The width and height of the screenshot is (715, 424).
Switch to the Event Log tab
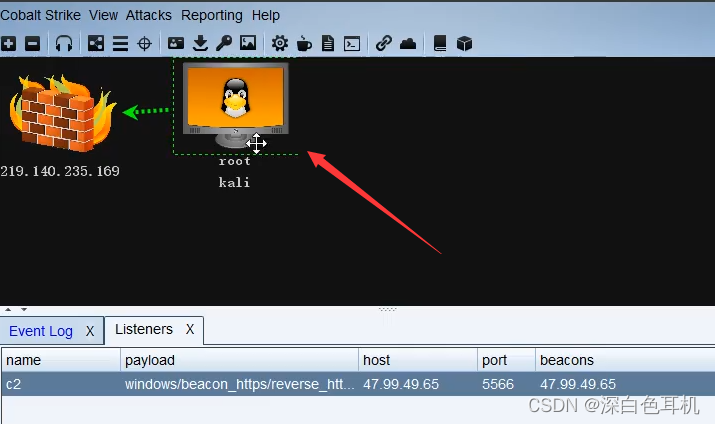point(41,331)
